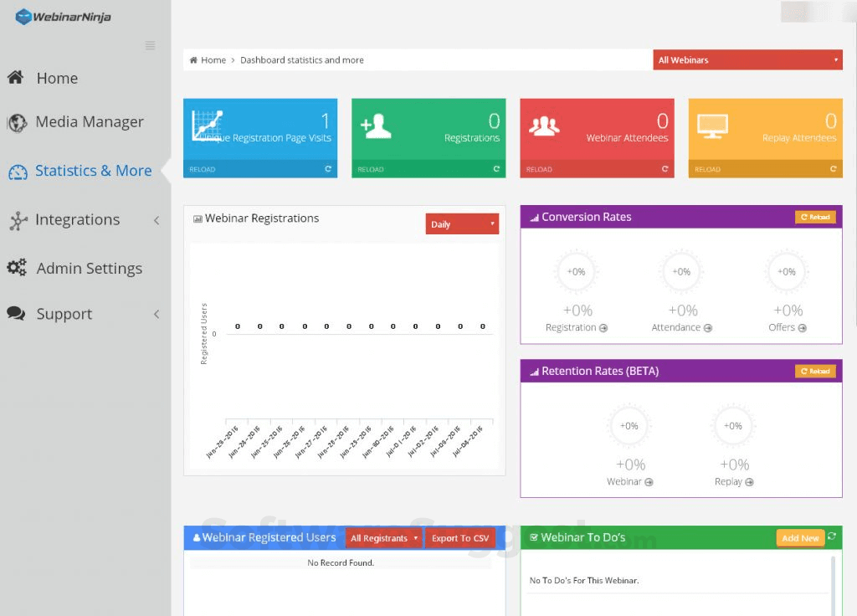Image resolution: width=857 pixels, height=616 pixels.
Task: Select the Statistics & More chart icon
Action: 16,171
